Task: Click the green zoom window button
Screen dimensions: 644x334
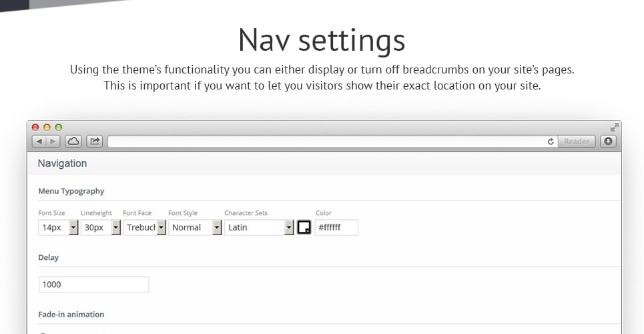Action: pyautogui.click(x=58, y=128)
